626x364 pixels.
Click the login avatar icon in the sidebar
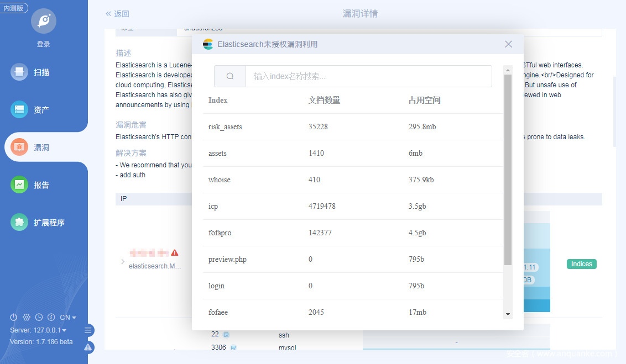point(44,21)
